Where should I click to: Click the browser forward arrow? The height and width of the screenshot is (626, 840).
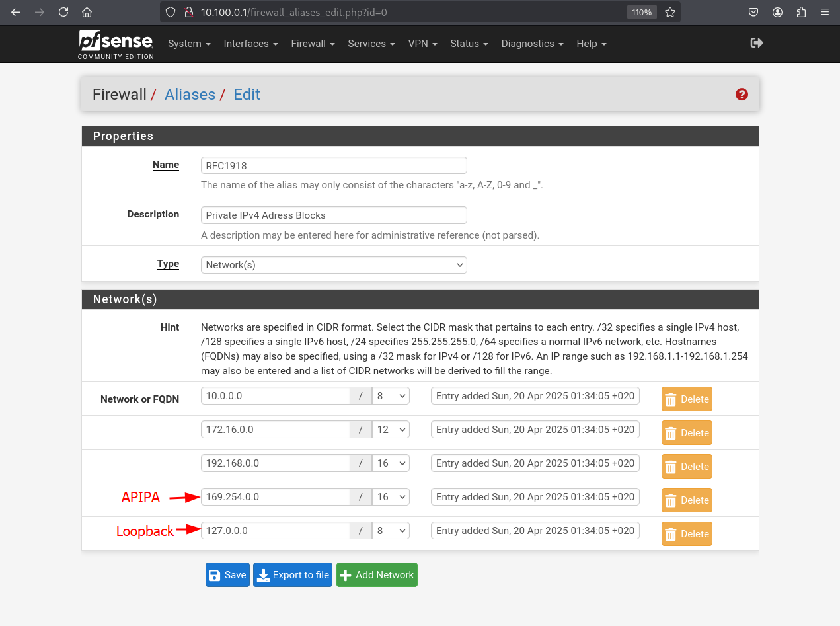click(x=40, y=12)
